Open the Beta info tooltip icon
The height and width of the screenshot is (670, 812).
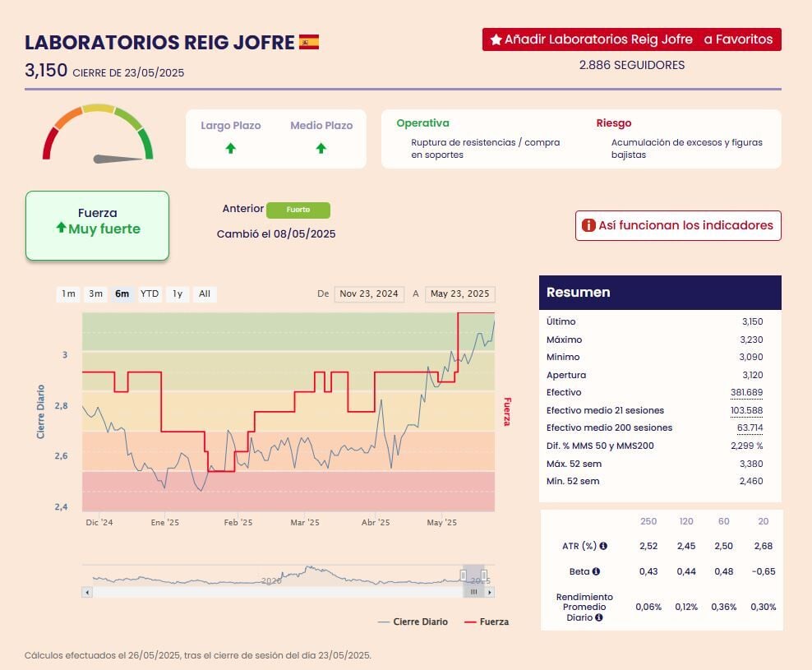596,571
